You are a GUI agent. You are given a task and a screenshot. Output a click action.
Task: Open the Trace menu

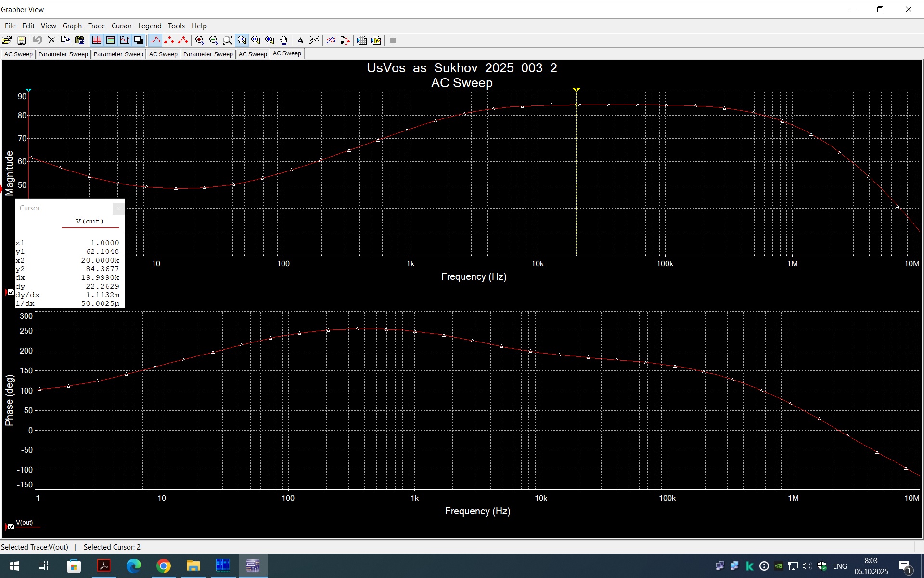[96, 26]
